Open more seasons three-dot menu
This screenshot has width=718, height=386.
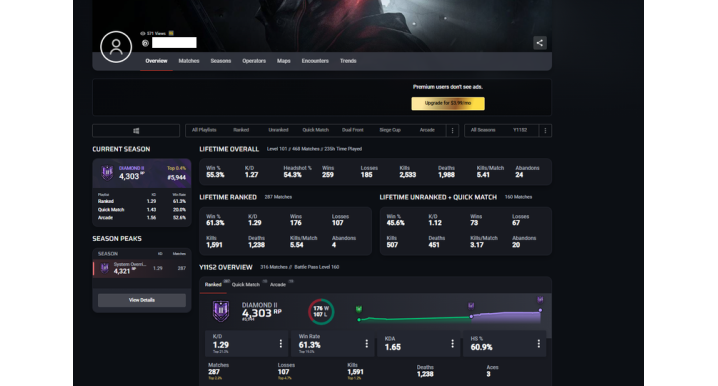pos(545,130)
